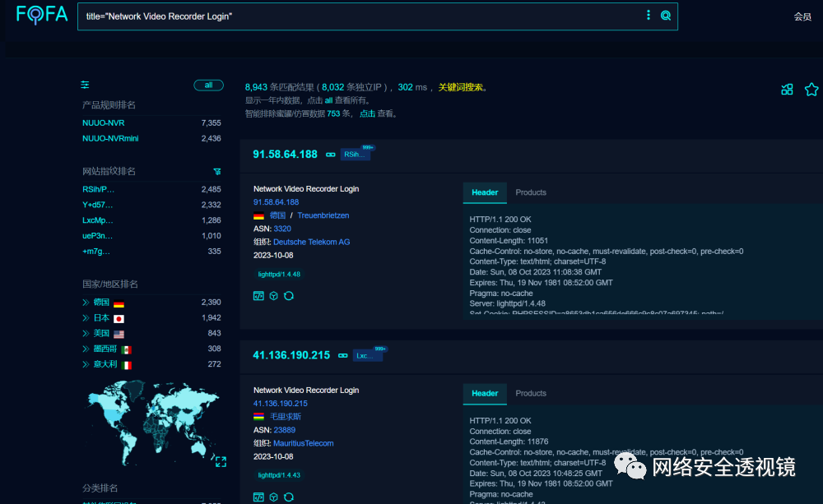Click the world distribution map
Image resolution: width=823 pixels, height=504 pixels.
pyautogui.click(x=152, y=421)
